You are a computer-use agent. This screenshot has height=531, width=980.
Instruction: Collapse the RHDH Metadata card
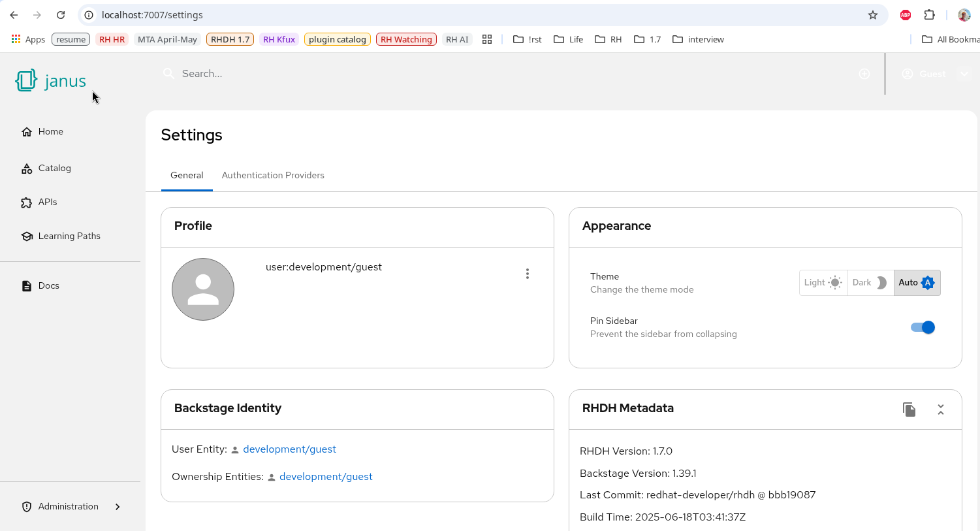(941, 410)
